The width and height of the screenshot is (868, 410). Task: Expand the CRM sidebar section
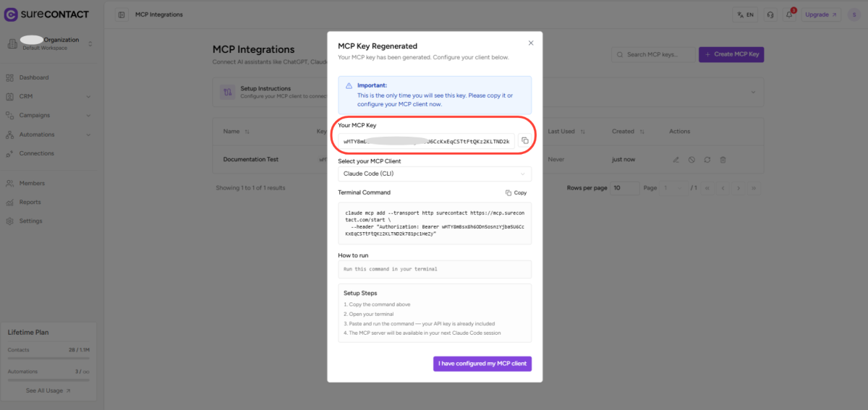[x=47, y=96]
